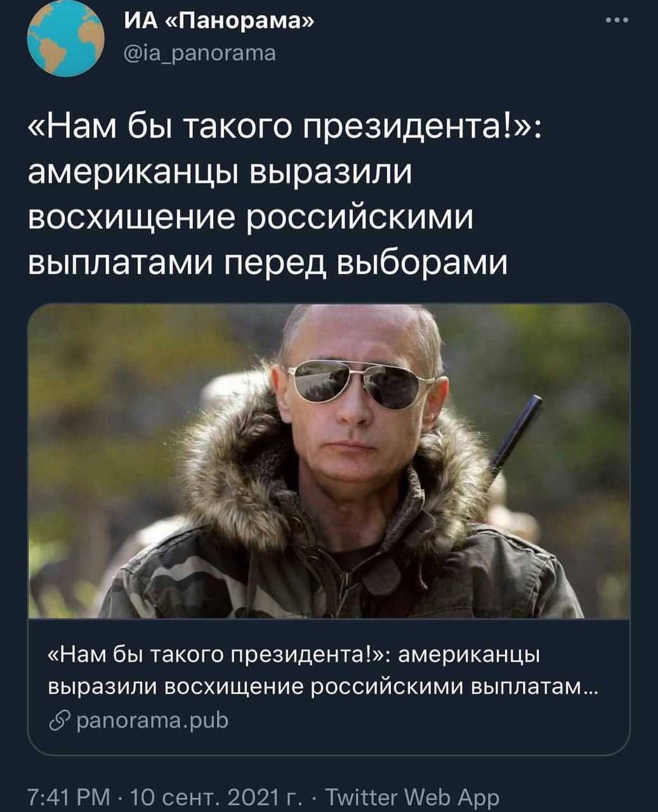
Task: Click empty card footer right of panorama.pub
Action: coord(425,722)
